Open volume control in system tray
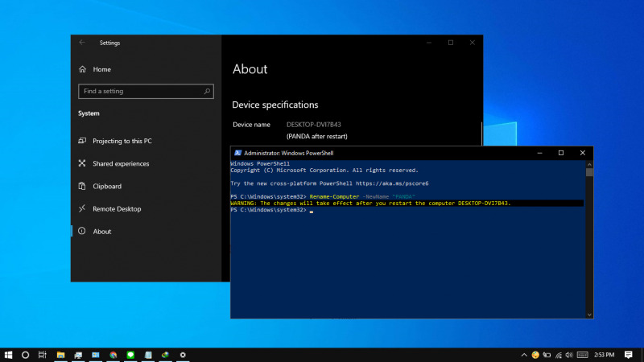Viewport: 644px width, 362px height. tap(569, 355)
